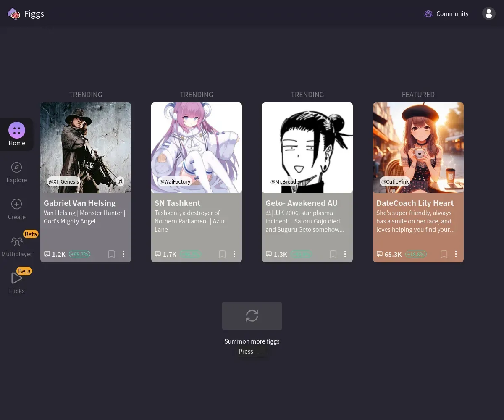The width and height of the screenshot is (504, 420).
Task: Click +95.7% trend badge on Van Helsing
Action: pos(79,254)
